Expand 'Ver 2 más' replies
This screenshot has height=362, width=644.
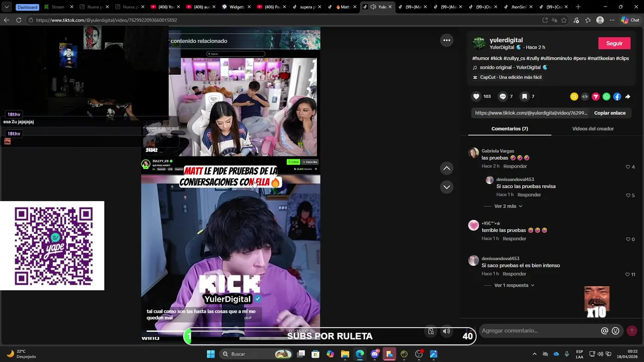pyautogui.click(x=508, y=206)
